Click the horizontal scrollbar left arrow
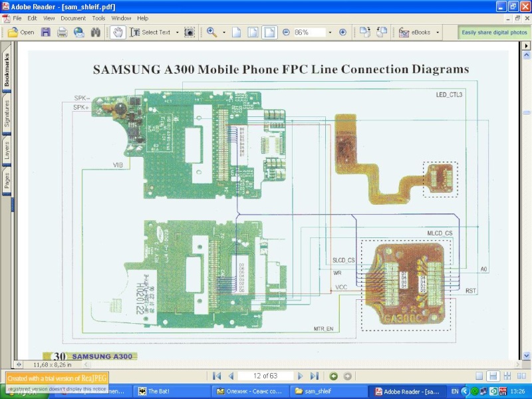This screenshot has width=532, height=399. tap(86, 364)
